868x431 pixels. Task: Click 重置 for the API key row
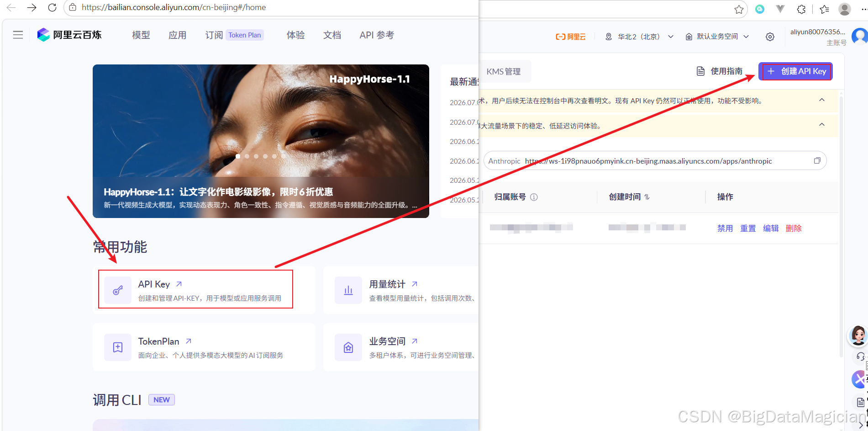(x=748, y=228)
